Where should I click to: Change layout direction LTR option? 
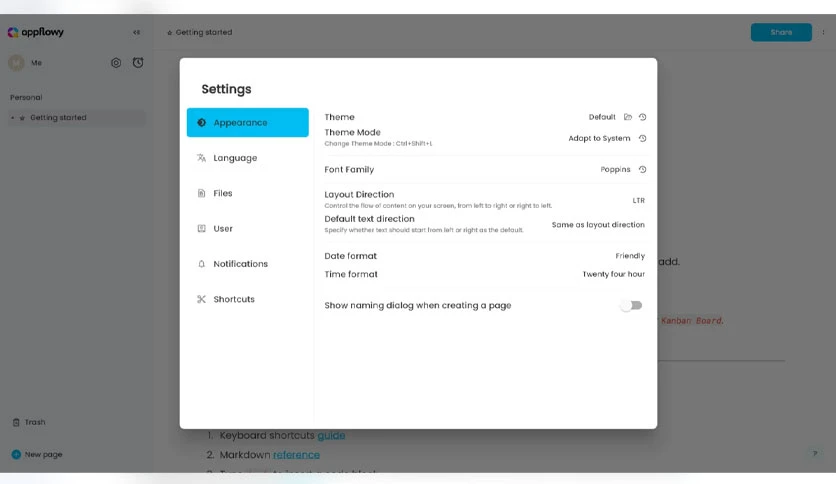[x=638, y=200]
